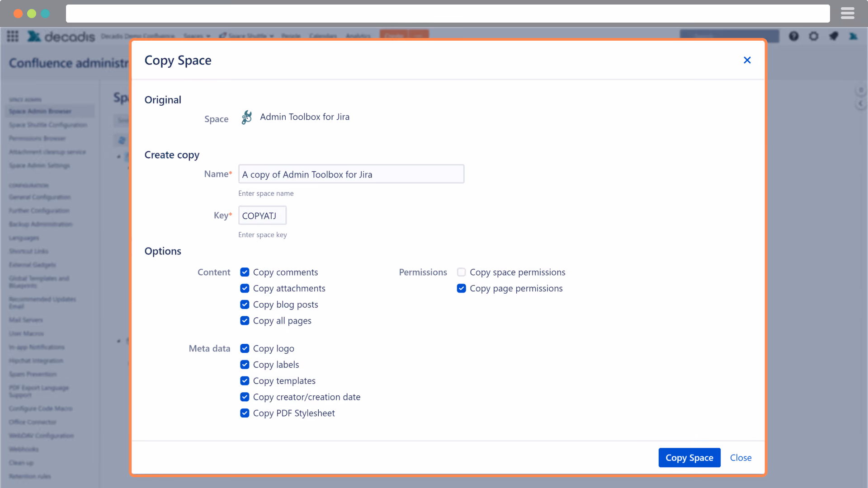868x488 pixels.
Task: Open the administration gear menu
Action: tap(814, 36)
